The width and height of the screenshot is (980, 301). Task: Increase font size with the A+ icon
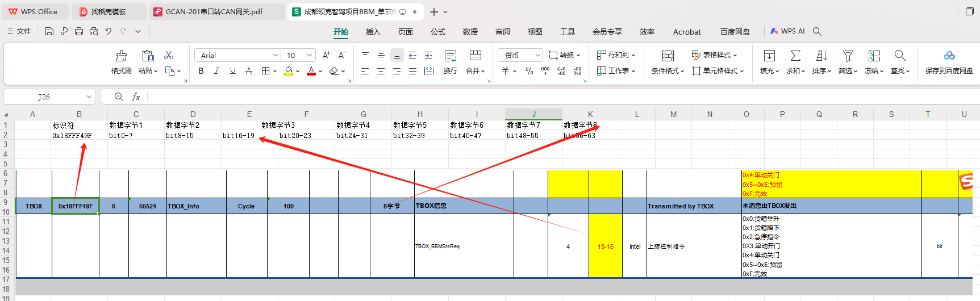pyautogui.click(x=326, y=55)
